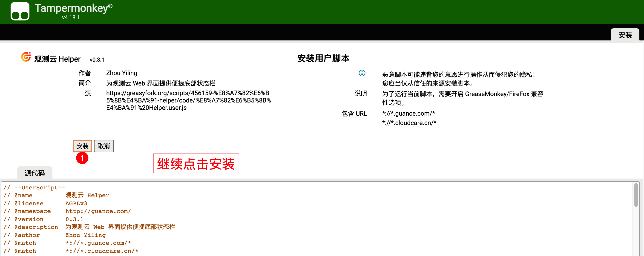Screen dimensions: 644x256
Task: Click the v0.3.1 version label
Action: click(97, 60)
